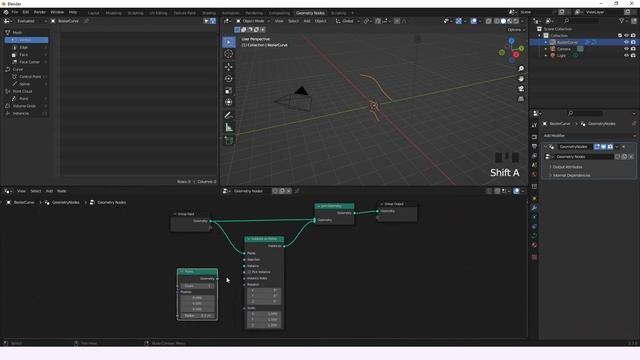Switch to the Geometry Nodes workspace tab
640x360 pixels.
(310, 13)
